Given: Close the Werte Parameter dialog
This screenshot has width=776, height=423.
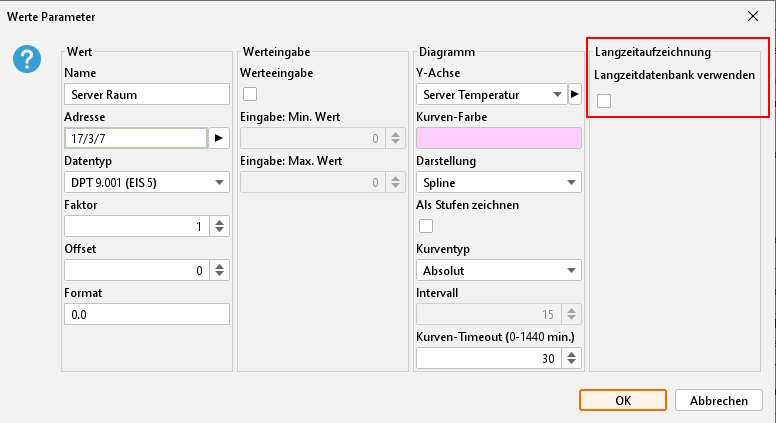Looking at the screenshot, I should 752,15.
